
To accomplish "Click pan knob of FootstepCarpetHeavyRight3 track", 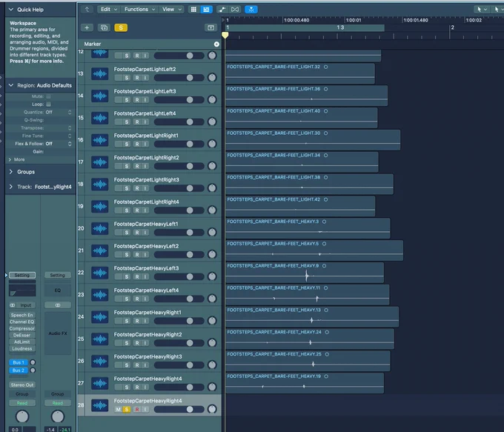I will point(212,365).
